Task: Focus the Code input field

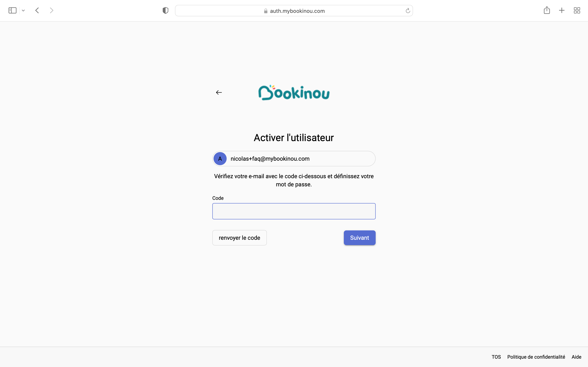Action: tap(294, 211)
